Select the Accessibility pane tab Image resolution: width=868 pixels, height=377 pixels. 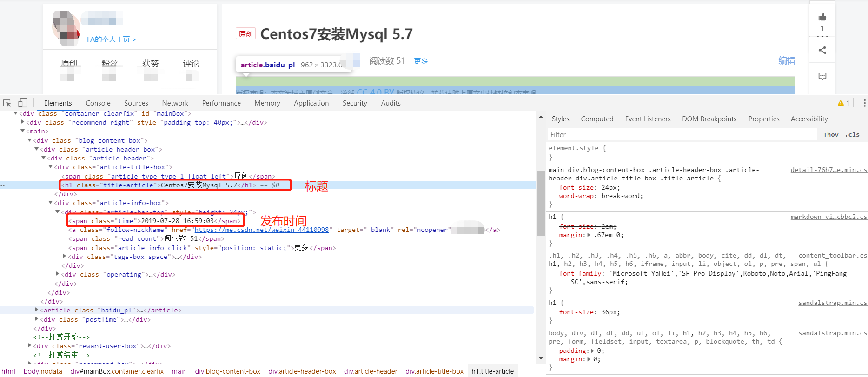pyautogui.click(x=809, y=119)
